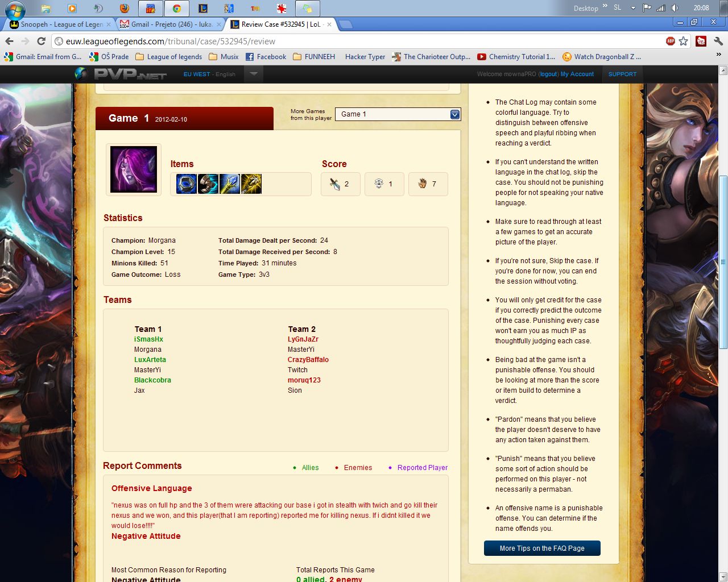Click the PVP.net logo
Image resolution: width=728 pixels, height=582 pixels.
pos(121,74)
